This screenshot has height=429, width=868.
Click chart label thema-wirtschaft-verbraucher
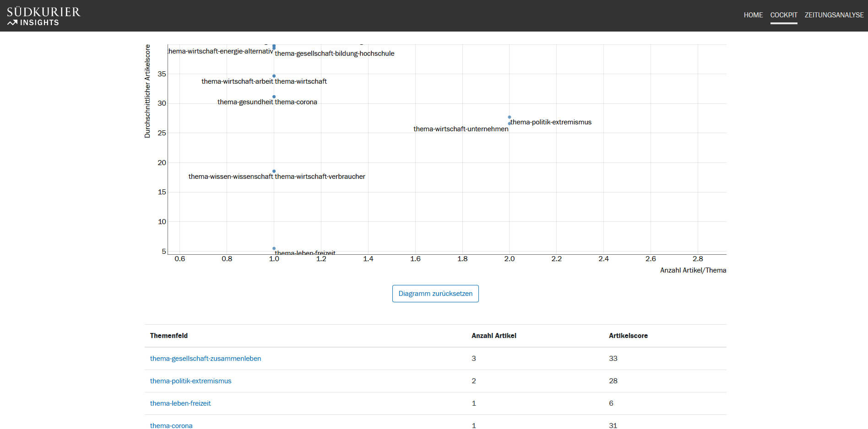(320, 177)
